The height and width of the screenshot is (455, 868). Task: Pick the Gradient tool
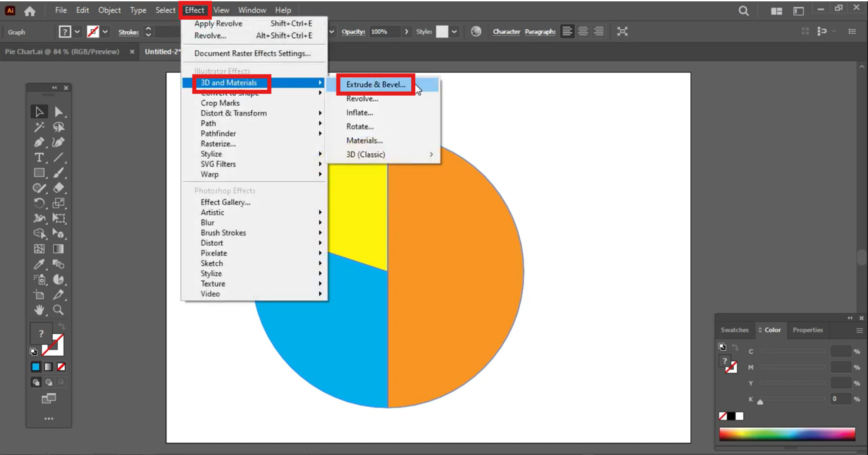tap(59, 249)
